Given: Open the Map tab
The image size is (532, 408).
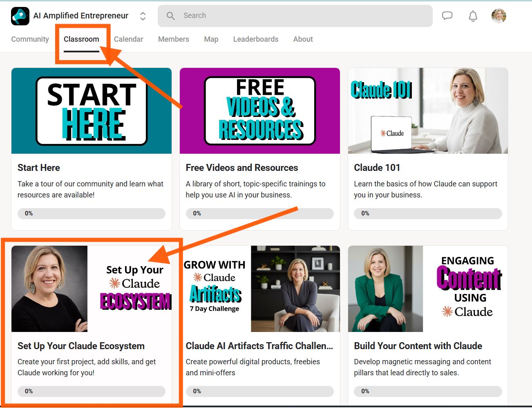Looking at the screenshot, I should pos(211,39).
